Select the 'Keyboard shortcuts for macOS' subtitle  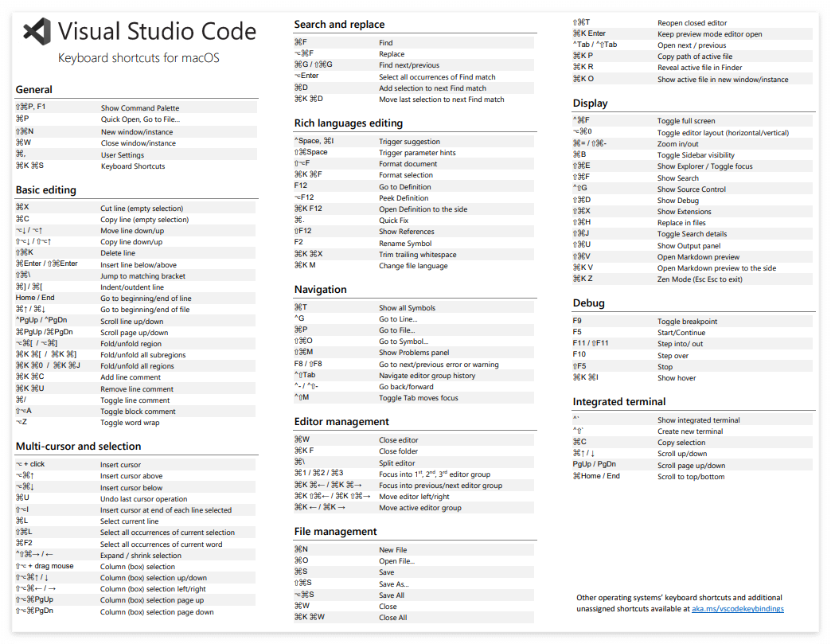138,58
